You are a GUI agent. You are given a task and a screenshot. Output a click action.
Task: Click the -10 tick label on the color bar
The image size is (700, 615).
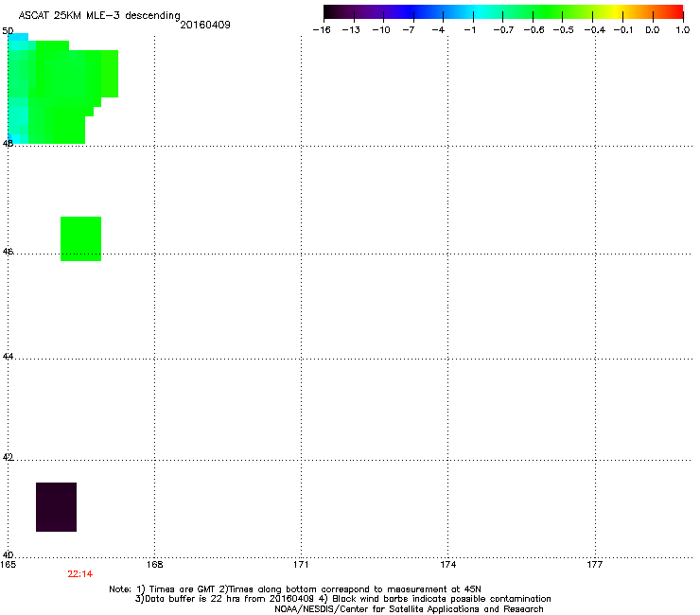[x=381, y=30]
